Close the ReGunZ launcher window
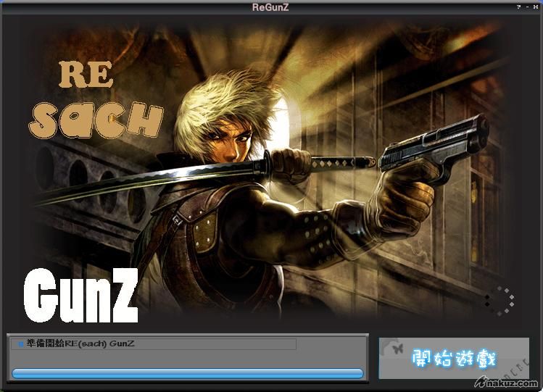This screenshot has width=543, height=392. [x=536, y=7]
